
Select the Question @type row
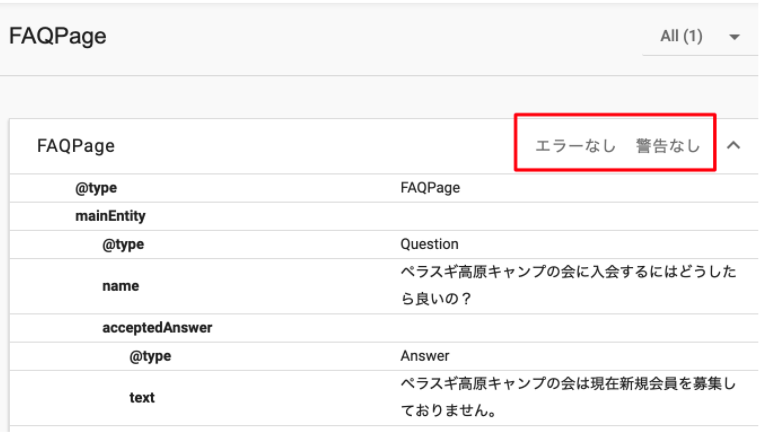(124, 243)
